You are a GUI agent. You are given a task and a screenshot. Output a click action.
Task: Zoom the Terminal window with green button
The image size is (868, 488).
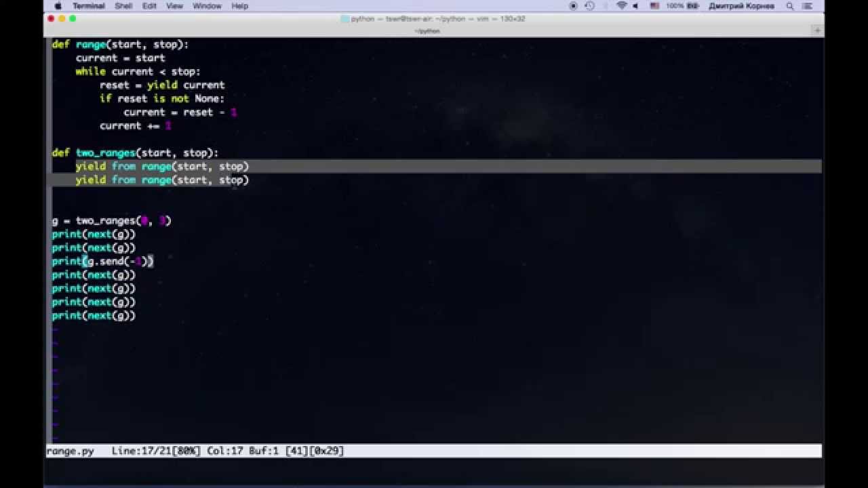(73, 18)
